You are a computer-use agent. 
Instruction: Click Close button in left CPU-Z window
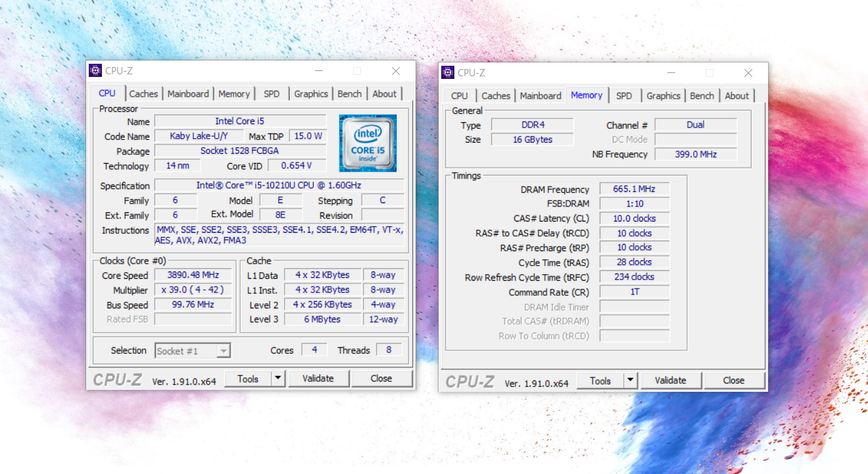pos(381,379)
